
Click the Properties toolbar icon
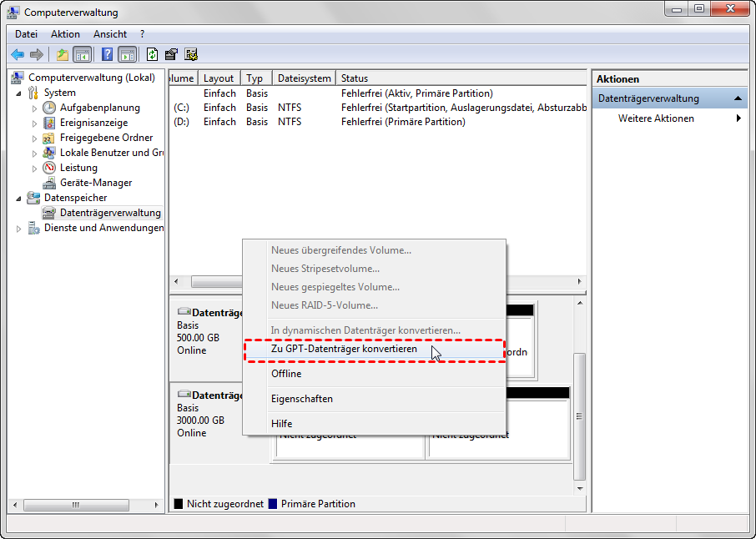coord(171,54)
